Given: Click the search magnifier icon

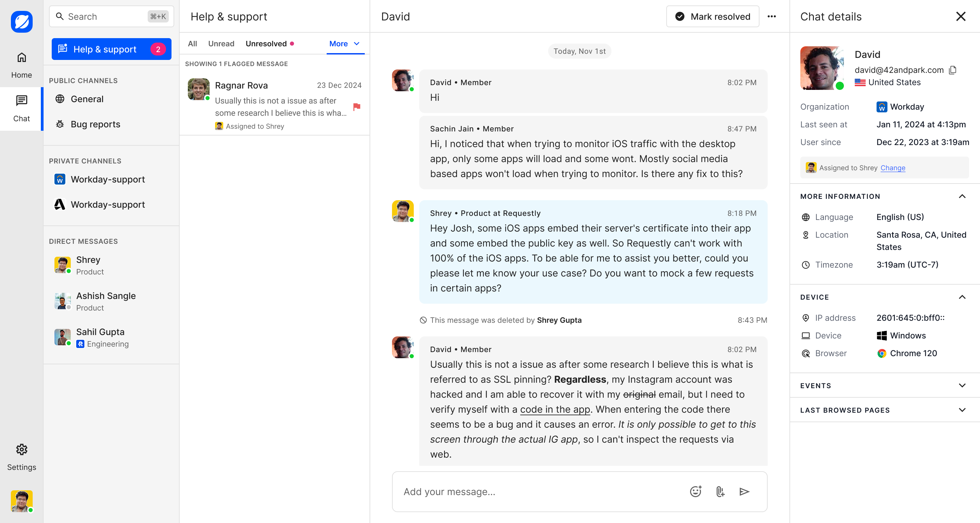Looking at the screenshot, I should [60, 16].
